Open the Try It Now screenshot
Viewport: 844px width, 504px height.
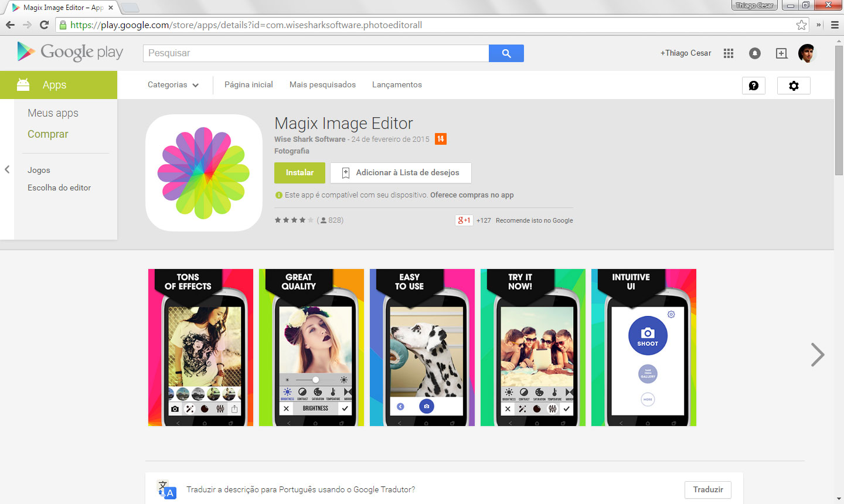coord(533,348)
